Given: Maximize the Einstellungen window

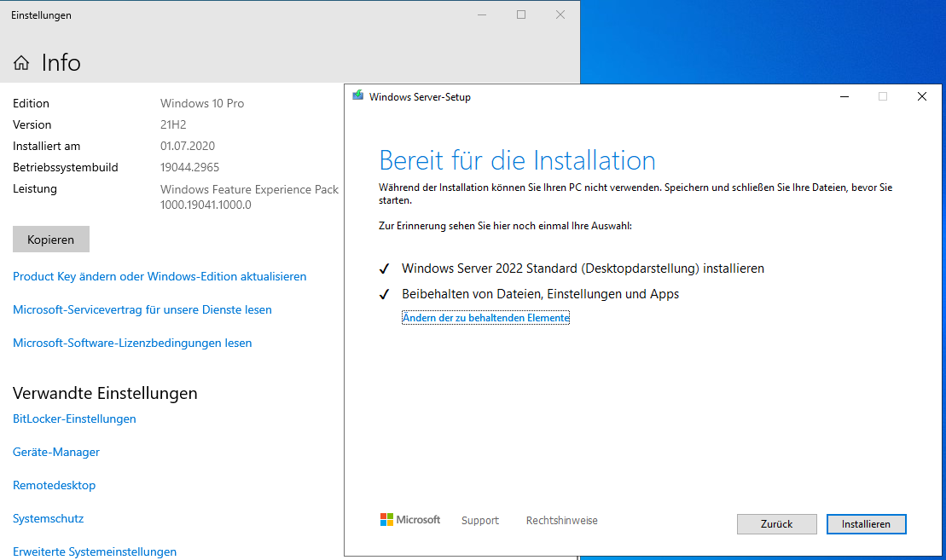Looking at the screenshot, I should point(520,14).
